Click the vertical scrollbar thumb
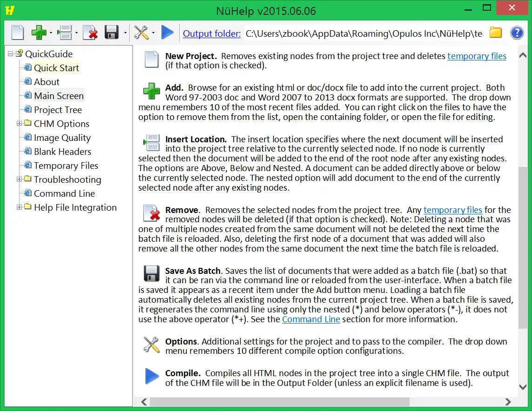 coord(523,248)
